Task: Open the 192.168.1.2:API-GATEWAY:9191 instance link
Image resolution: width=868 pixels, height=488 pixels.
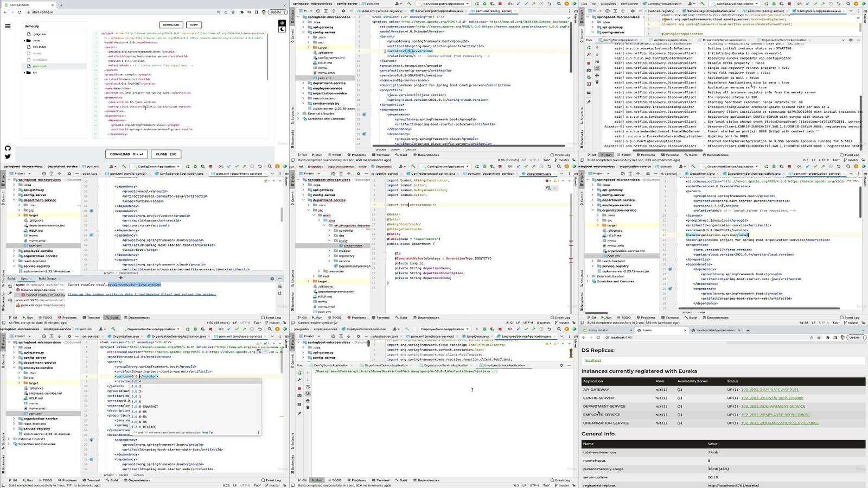Action: [x=770, y=390]
